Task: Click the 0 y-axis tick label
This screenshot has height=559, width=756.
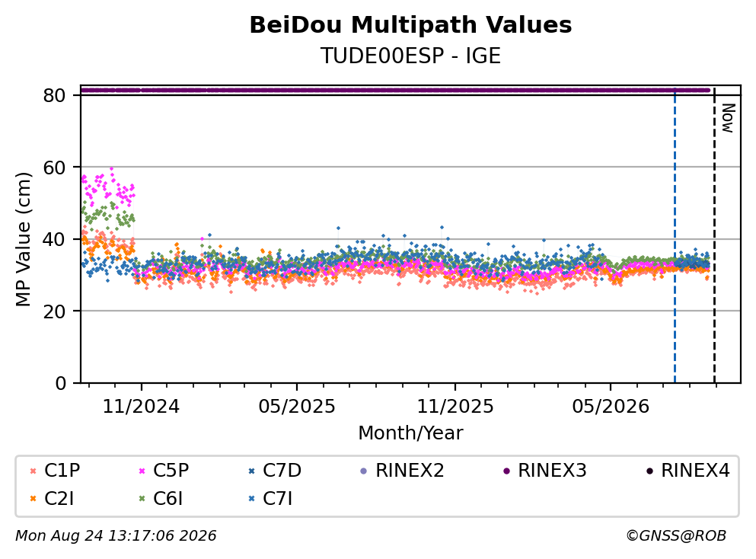Action: pyautogui.click(x=61, y=383)
